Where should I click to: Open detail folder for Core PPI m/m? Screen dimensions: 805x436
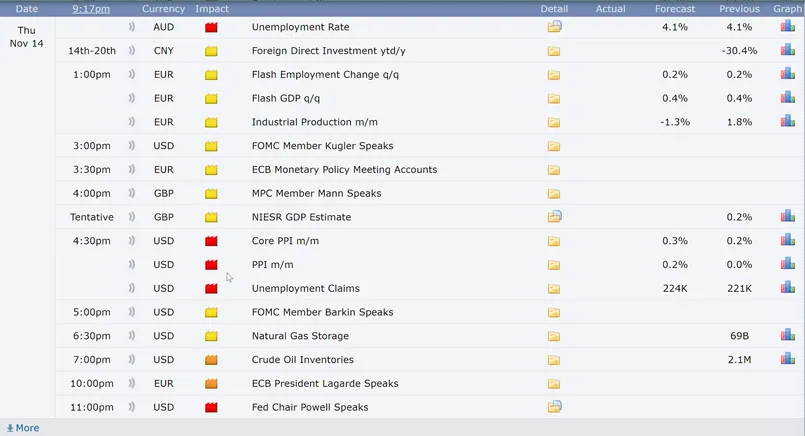[x=554, y=241]
